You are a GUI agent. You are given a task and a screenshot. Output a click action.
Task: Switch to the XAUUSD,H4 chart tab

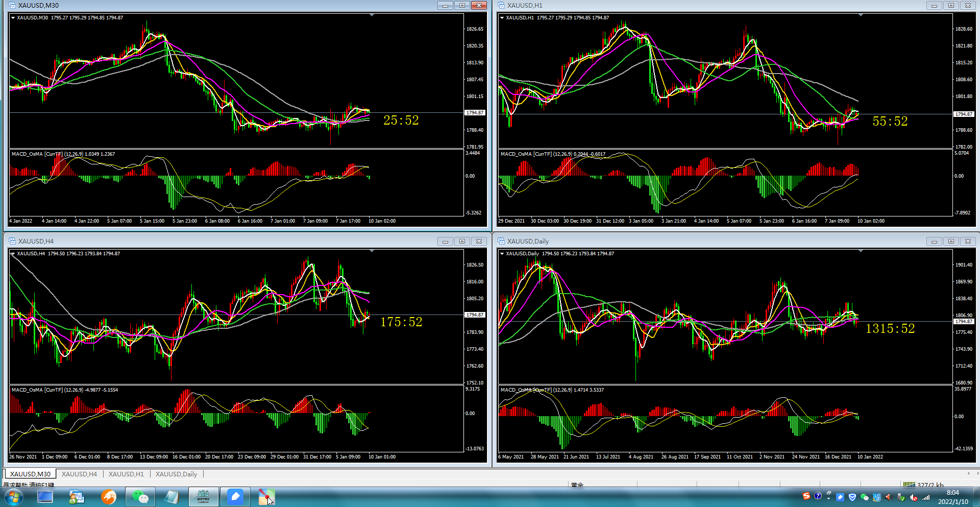79,474
